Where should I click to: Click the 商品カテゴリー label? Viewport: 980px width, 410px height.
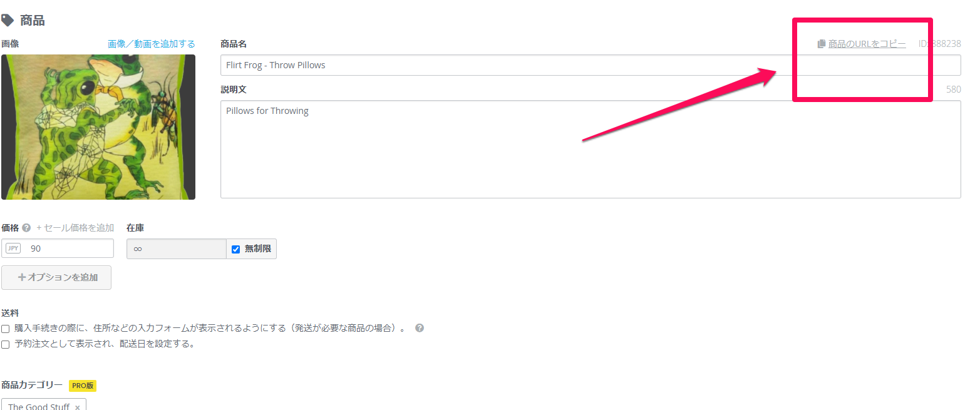point(32,385)
